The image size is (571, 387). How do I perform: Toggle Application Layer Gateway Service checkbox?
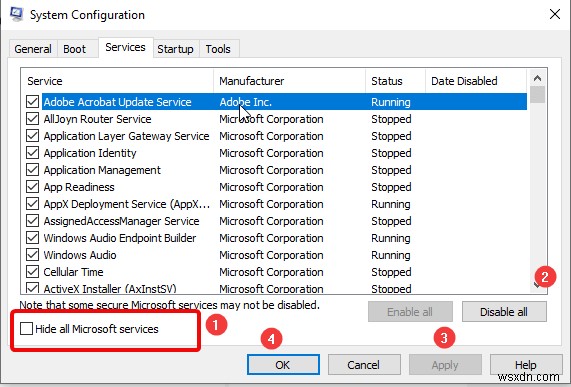point(32,136)
